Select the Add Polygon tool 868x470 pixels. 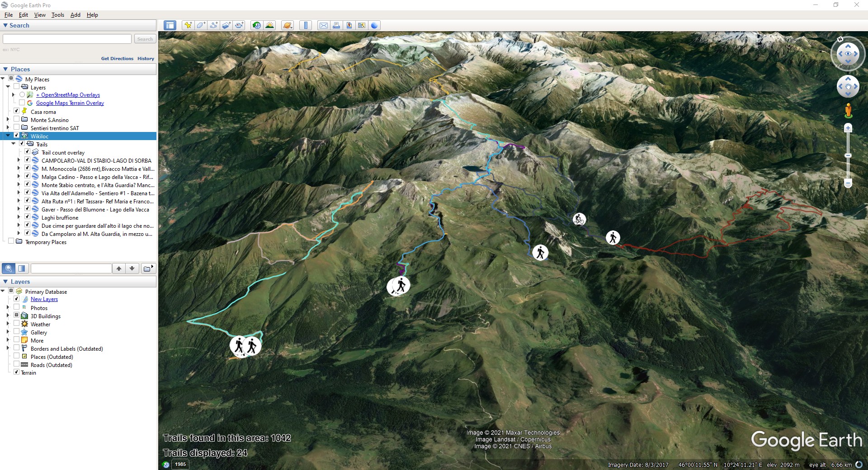pyautogui.click(x=200, y=25)
